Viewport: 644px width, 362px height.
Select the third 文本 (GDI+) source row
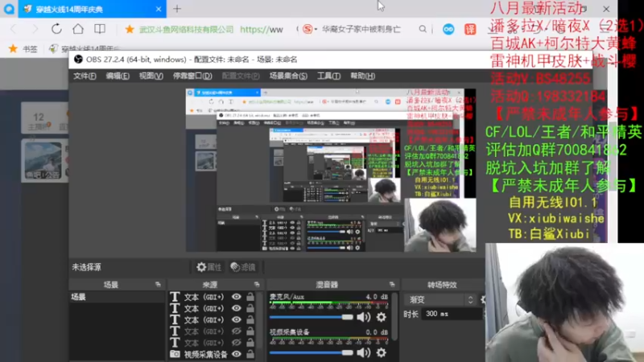(212, 319)
